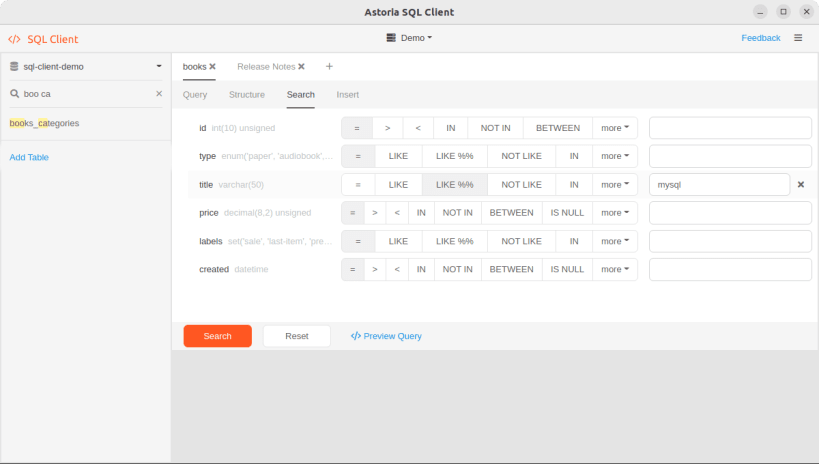Choose IN operator for labels
Screen dimensions: 819x464
(574, 241)
